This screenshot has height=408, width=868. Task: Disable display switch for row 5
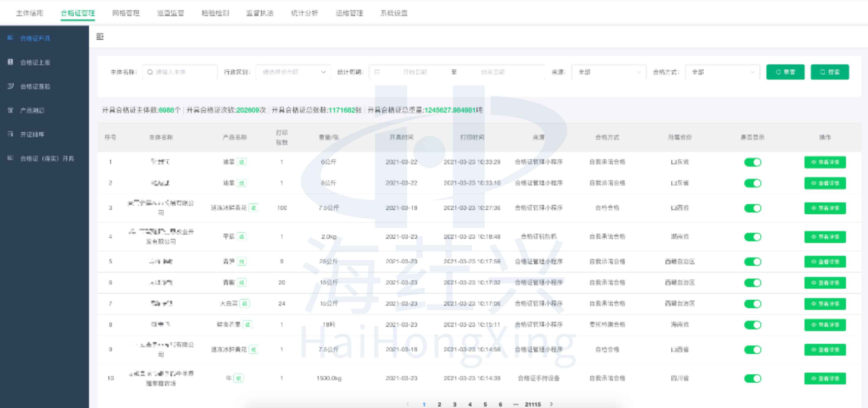pos(752,262)
